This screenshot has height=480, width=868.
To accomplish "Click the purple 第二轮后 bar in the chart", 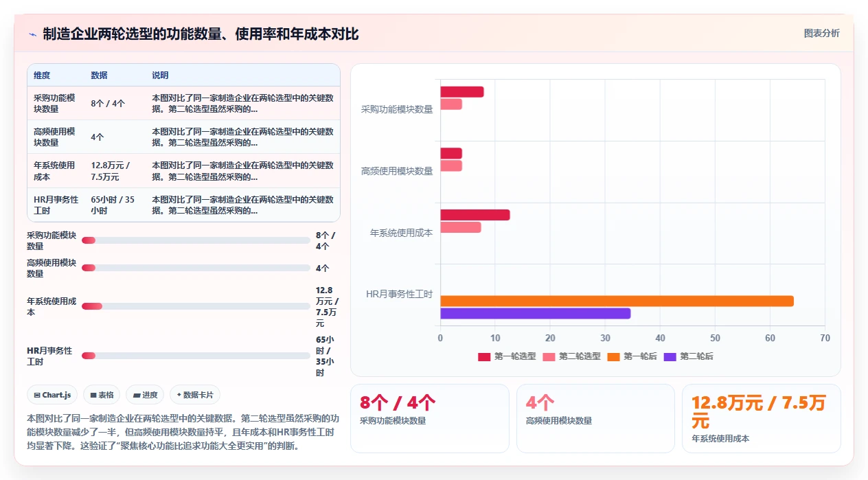I will pyautogui.click(x=535, y=313).
